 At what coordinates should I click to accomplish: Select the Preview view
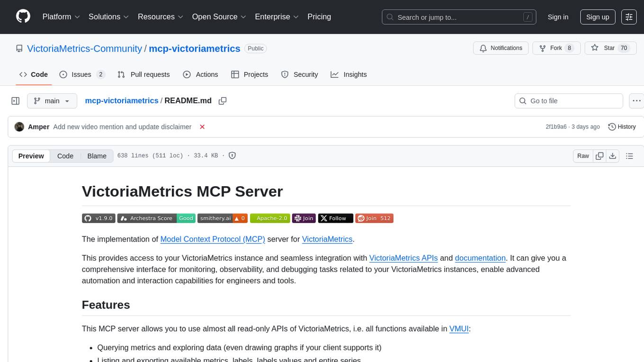point(31,156)
